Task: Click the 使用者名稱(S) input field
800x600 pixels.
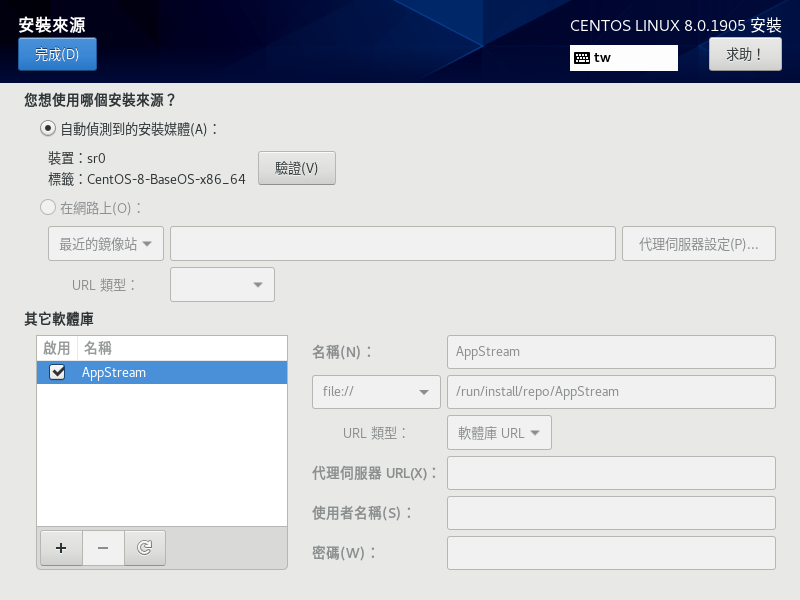Action: click(611, 513)
